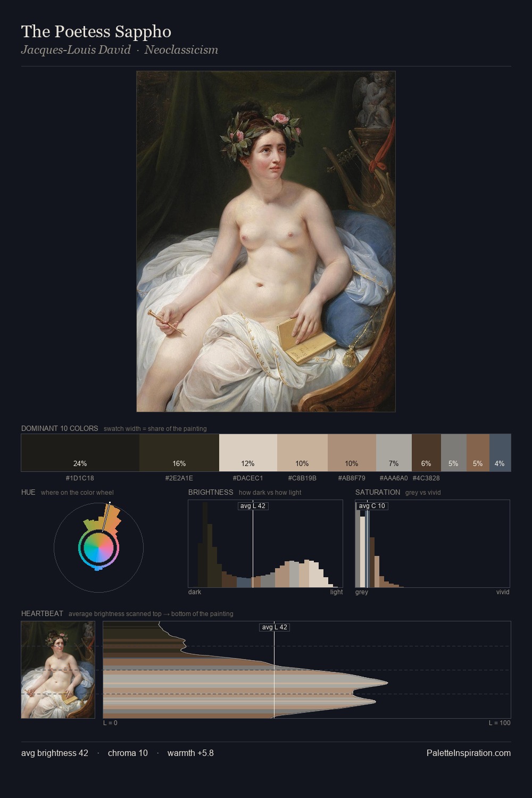
Task: Click the 'DOMINANT 10 COLORS' heading
Action: tap(60, 428)
